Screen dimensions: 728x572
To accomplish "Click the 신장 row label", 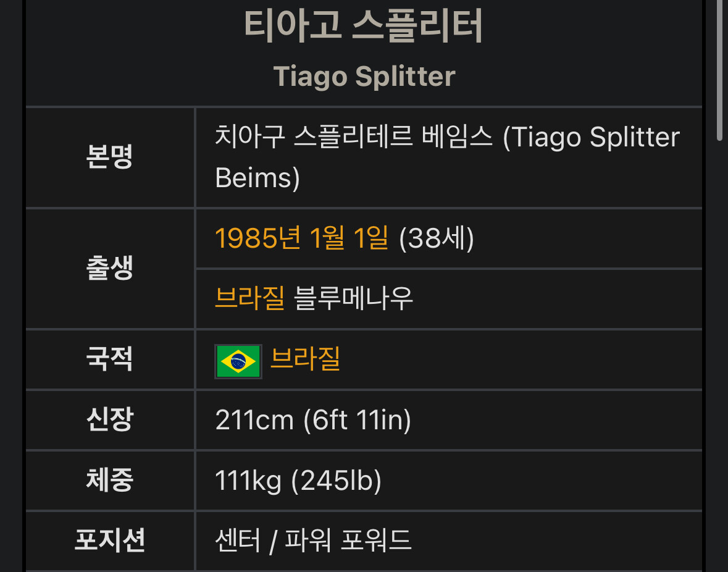I will (110, 419).
